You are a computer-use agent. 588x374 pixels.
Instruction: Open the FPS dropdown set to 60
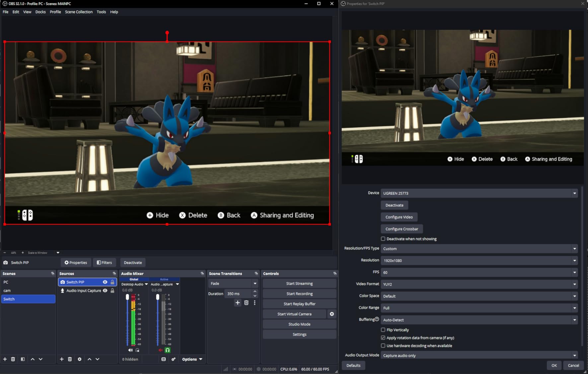pos(479,273)
